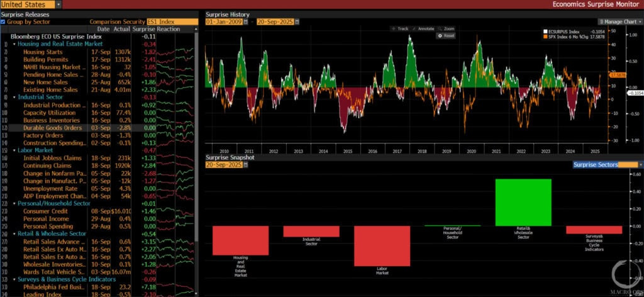Select the Housing Starts row
Image resolution: width=644 pixels, height=297 pixels.
(99, 52)
